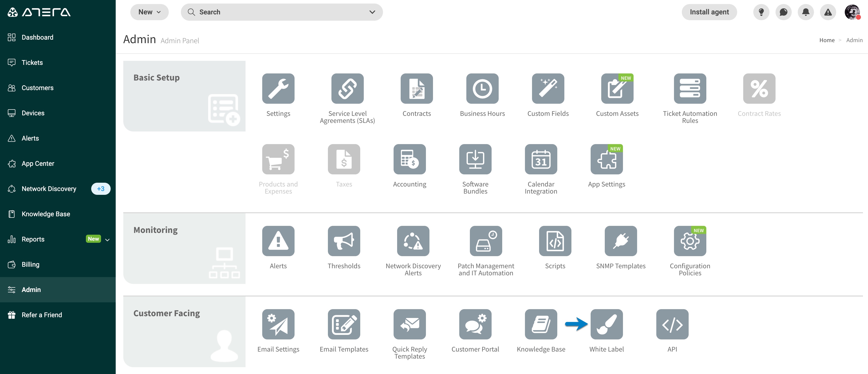Open Software Bundles icon
868x374 pixels.
pos(475,159)
